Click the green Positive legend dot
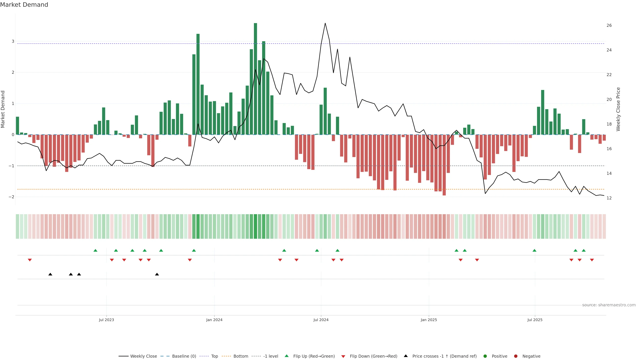644x362 pixels. [485, 356]
